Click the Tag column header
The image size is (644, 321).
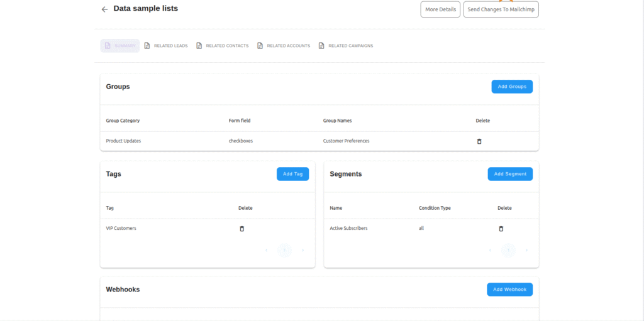click(x=109, y=208)
